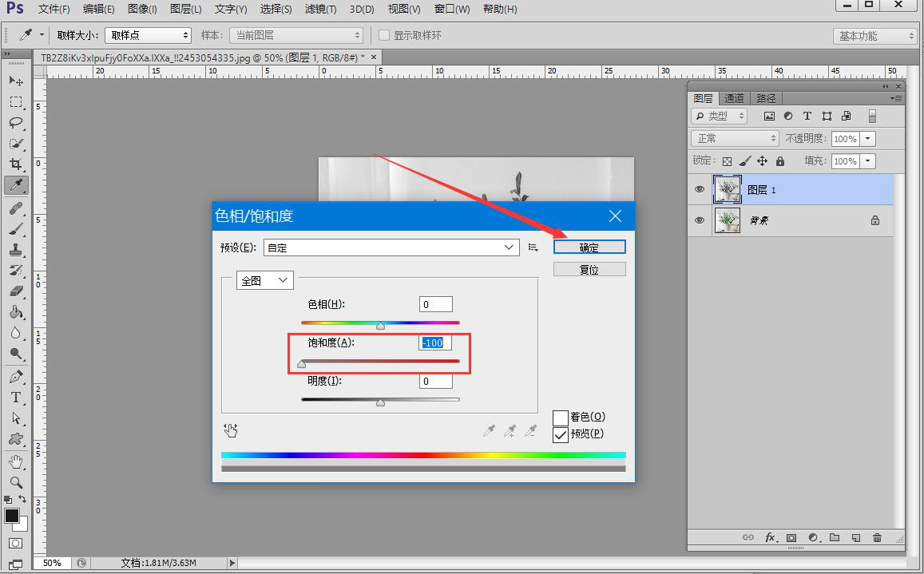Uncheck the 预览 (Preview) checkbox

(561, 434)
